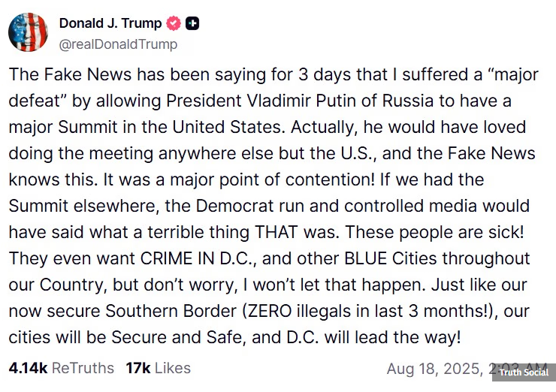Click the Truth Social watermark label
This screenshot has width=556, height=392.
524,372
